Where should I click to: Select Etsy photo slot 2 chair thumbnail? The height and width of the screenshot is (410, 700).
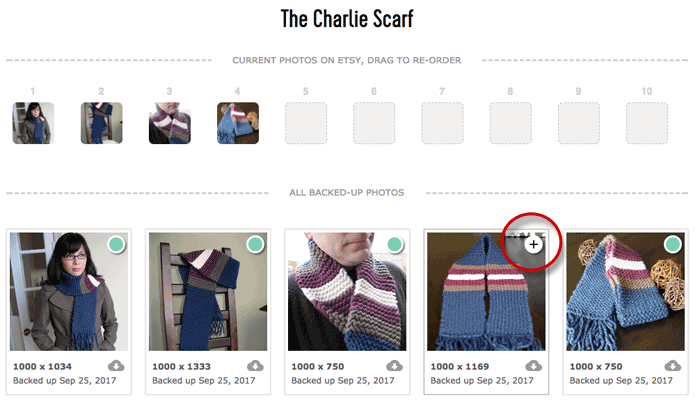[x=101, y=123]
